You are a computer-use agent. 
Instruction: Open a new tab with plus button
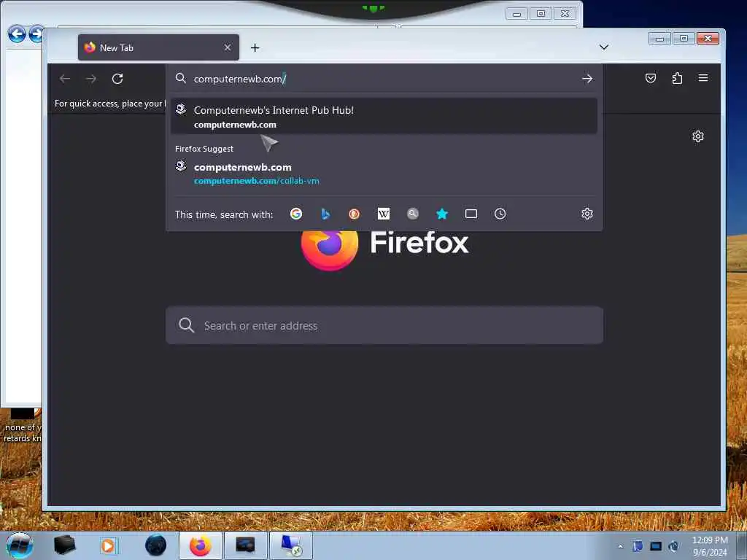[255, 47]
